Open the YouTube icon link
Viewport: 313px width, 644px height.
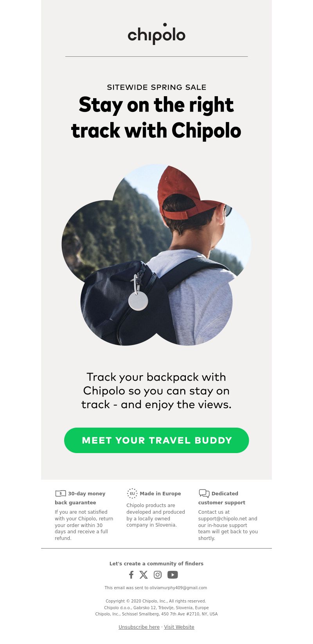coord(173,575)
